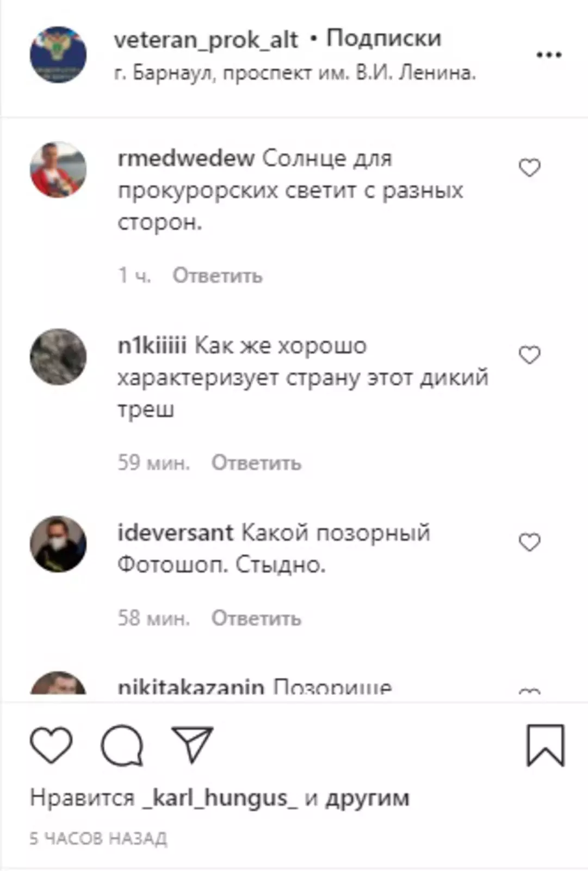Open rmedwedew's avatar
The height and width of the screenshot is (871, 588).
(x=58, y=169)
